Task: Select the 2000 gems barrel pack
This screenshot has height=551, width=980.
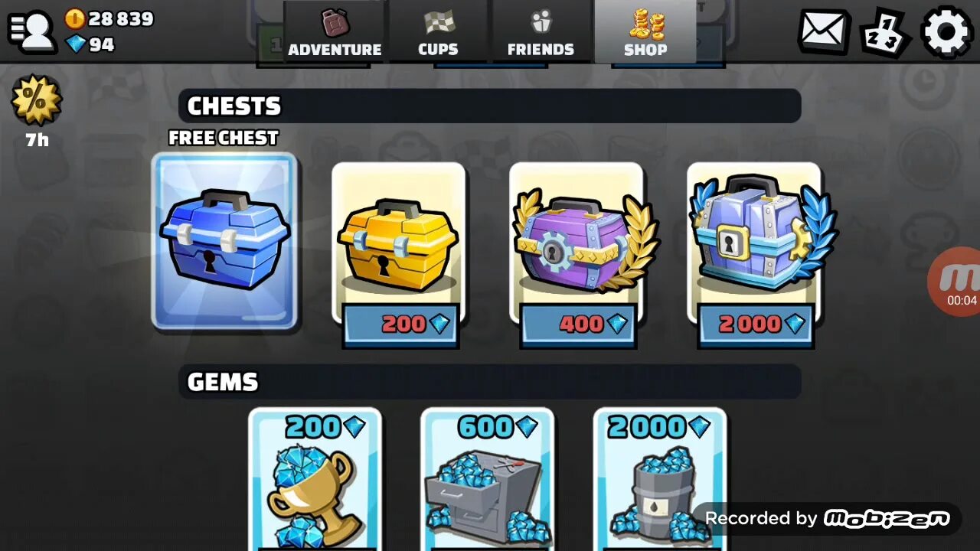Action: 660,479
